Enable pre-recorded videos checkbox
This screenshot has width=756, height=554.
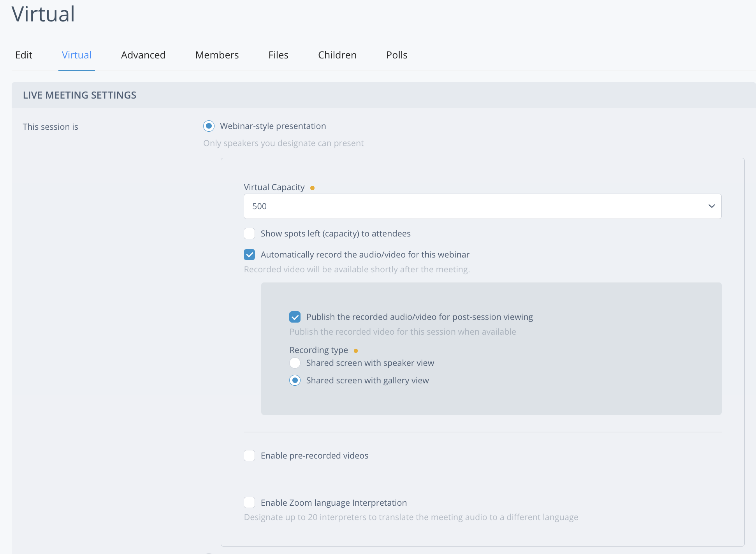click(x=250, y=455)
